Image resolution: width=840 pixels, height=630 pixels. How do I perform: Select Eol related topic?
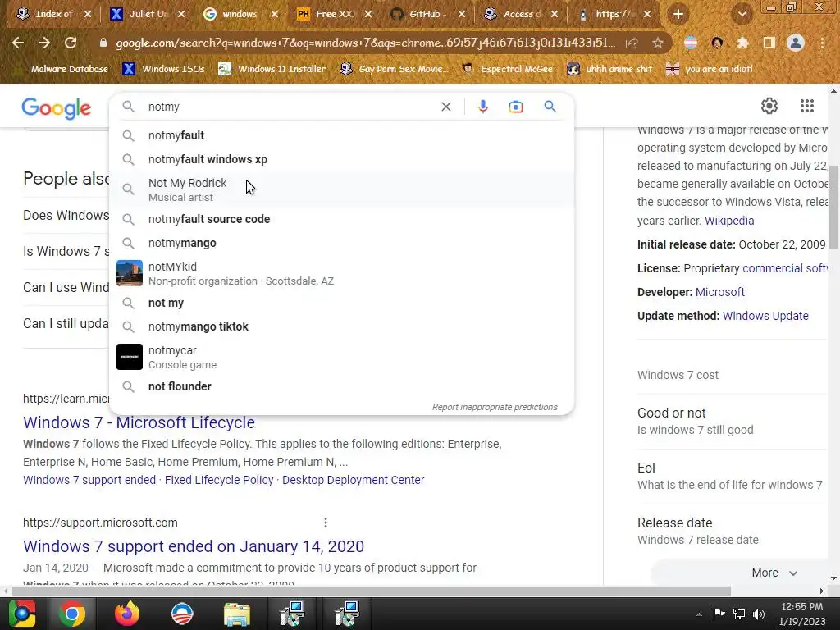(x=729, y=476)
